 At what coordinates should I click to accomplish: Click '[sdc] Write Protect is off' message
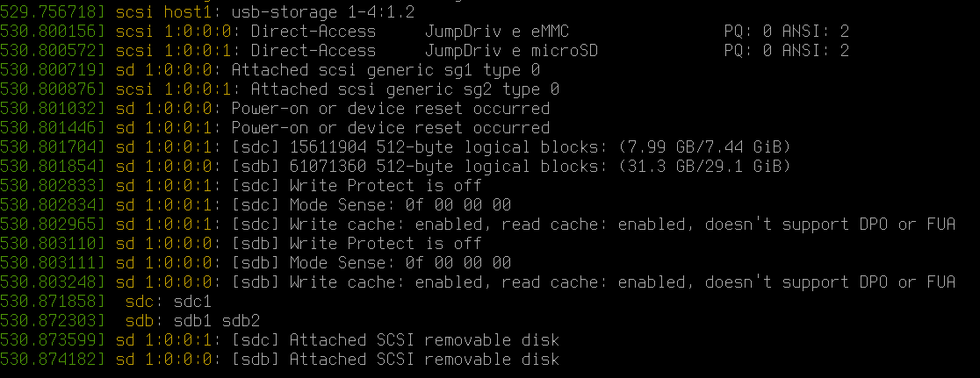(x=357, y=186)
